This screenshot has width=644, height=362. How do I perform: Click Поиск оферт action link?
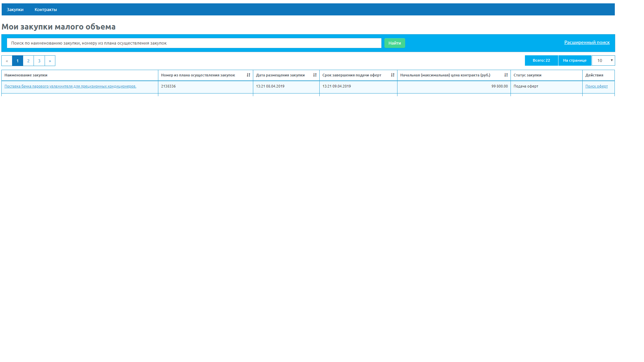pos(596,86)
